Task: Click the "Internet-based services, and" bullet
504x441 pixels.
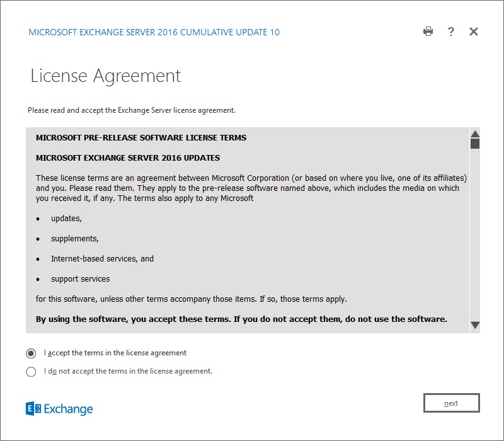Action: pos(102,259)
